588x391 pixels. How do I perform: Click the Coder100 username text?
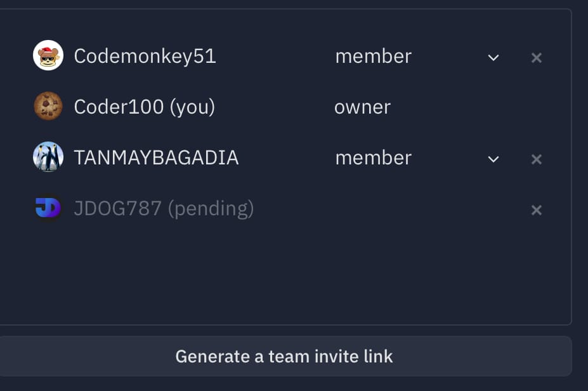tap(119, 107)
